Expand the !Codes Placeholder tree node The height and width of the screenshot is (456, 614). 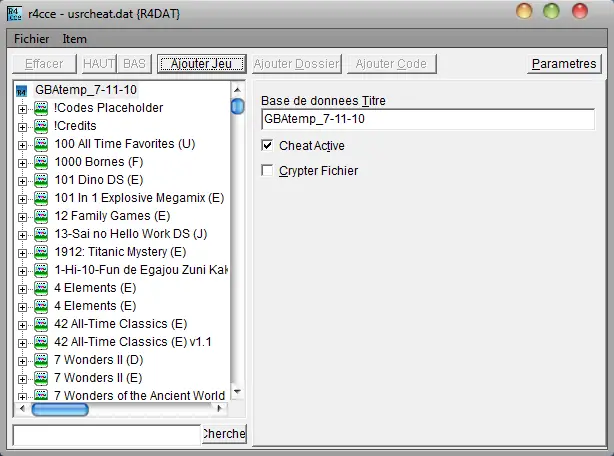click(22, 109)
